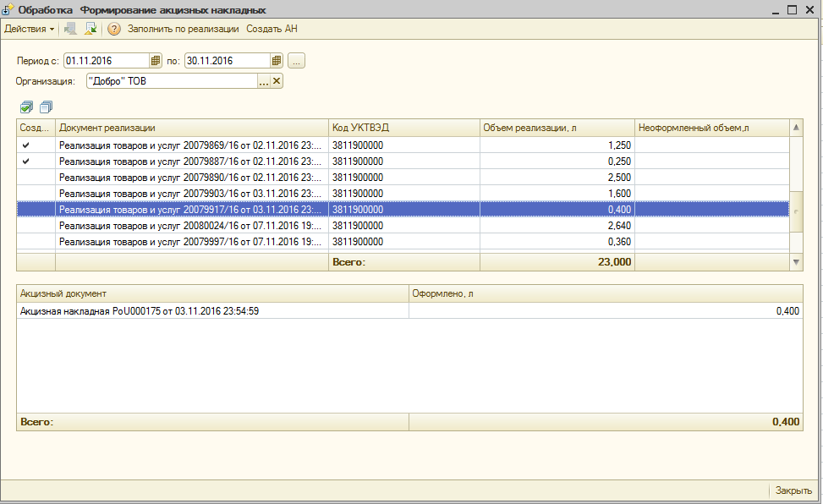Open period selection ellipsis button

coord(296,61)
